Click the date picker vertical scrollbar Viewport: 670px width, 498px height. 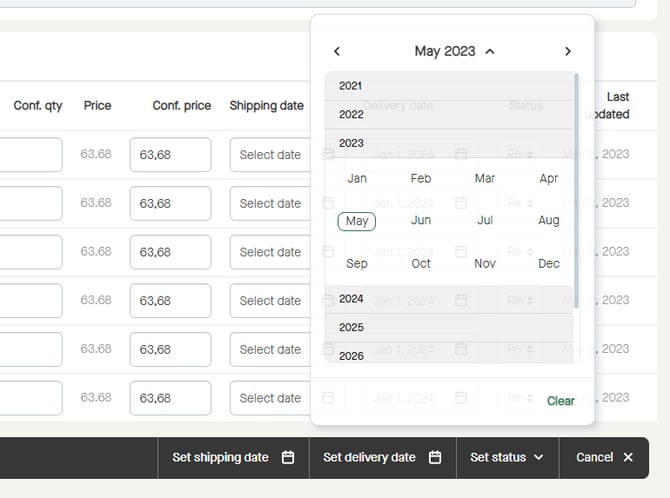(577, 190)
